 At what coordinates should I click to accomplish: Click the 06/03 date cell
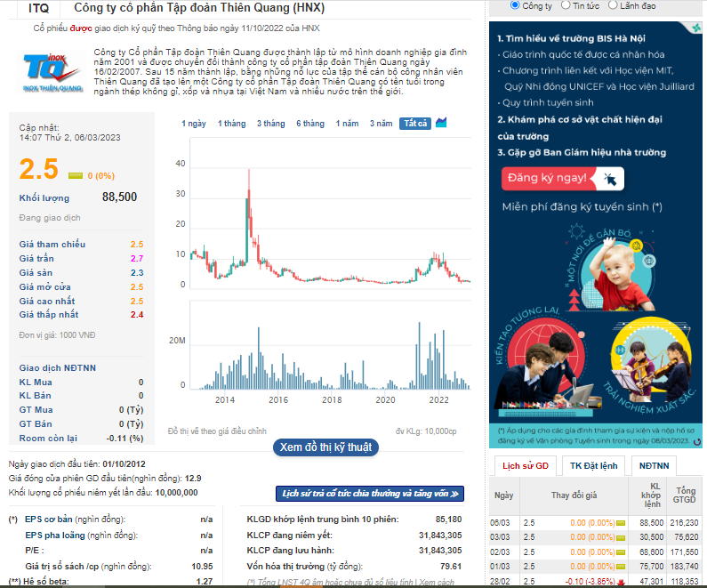tap(500, 523)
